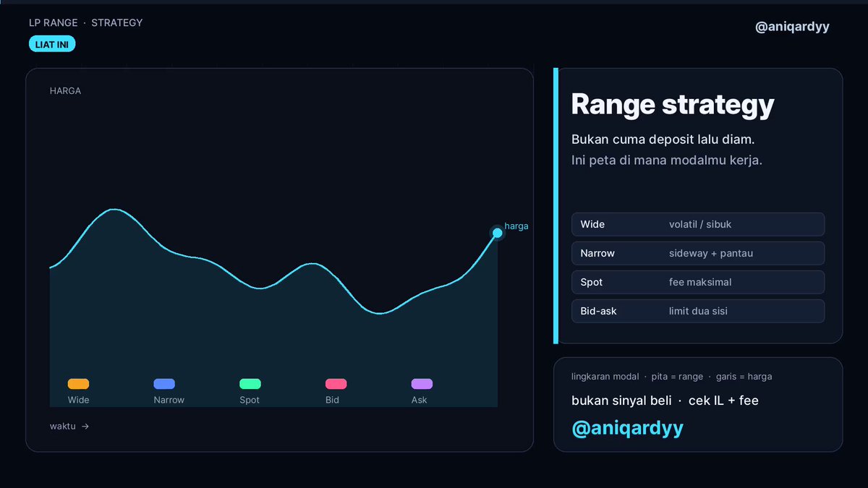Viewport: 868px width, 488px height.
Task: Click "Ini peta di mana modalmu kerja."
Action: (667, 160)
